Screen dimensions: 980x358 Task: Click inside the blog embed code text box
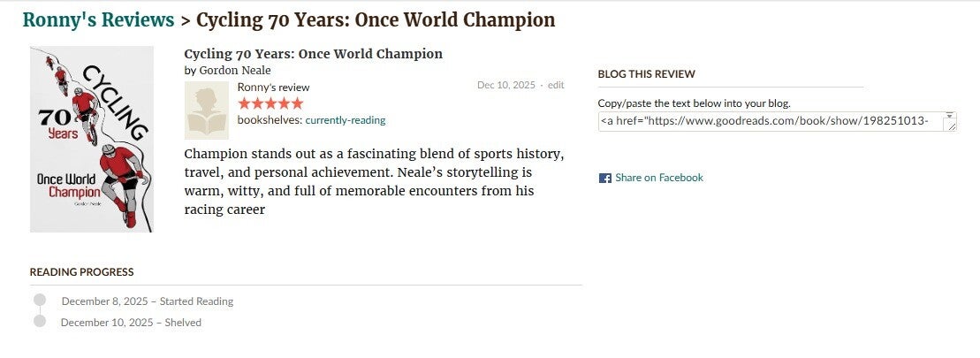[769, 121]
